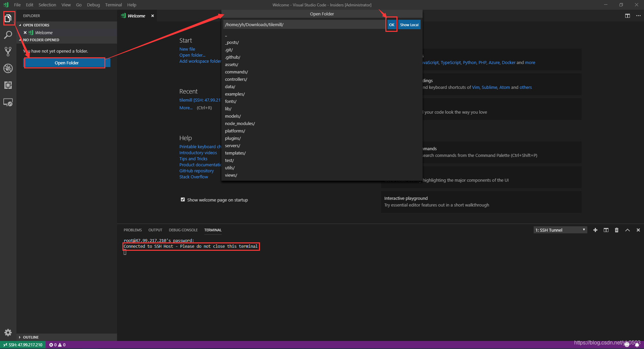Open the More... recent link
The height and width of the screenshot is (349, 644).
click(186, 108)
